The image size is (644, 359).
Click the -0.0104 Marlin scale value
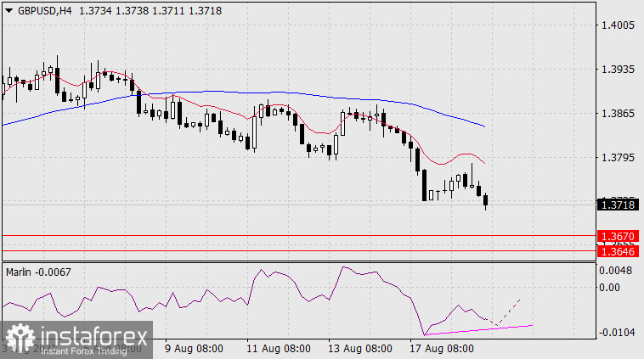[615, 332]
